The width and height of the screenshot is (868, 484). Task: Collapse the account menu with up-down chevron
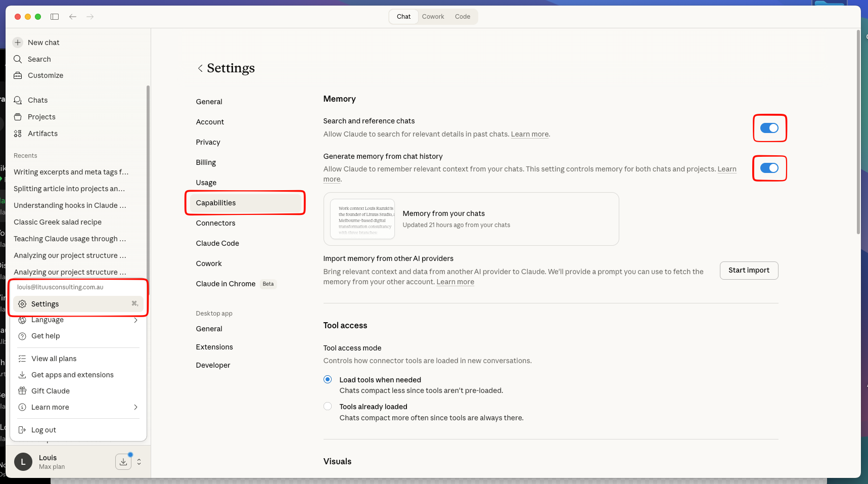coord(139,462)
